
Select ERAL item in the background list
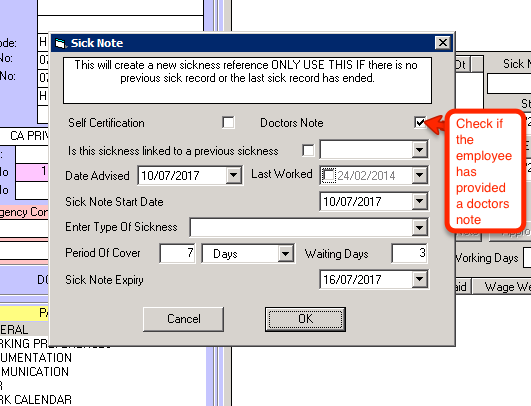[x=14, y=329]
